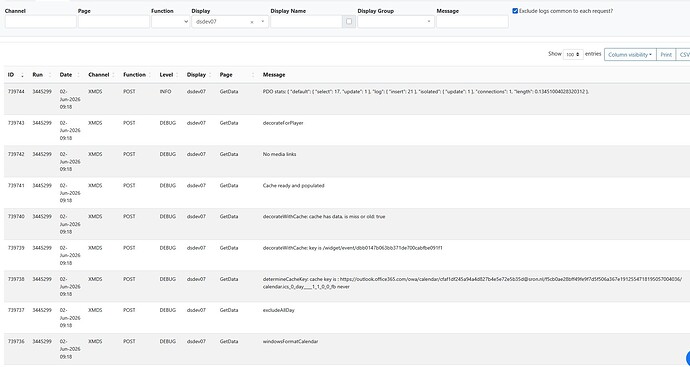Click the excludeAllDay message
The image size is (690, 367).
[x=279, y=310]
